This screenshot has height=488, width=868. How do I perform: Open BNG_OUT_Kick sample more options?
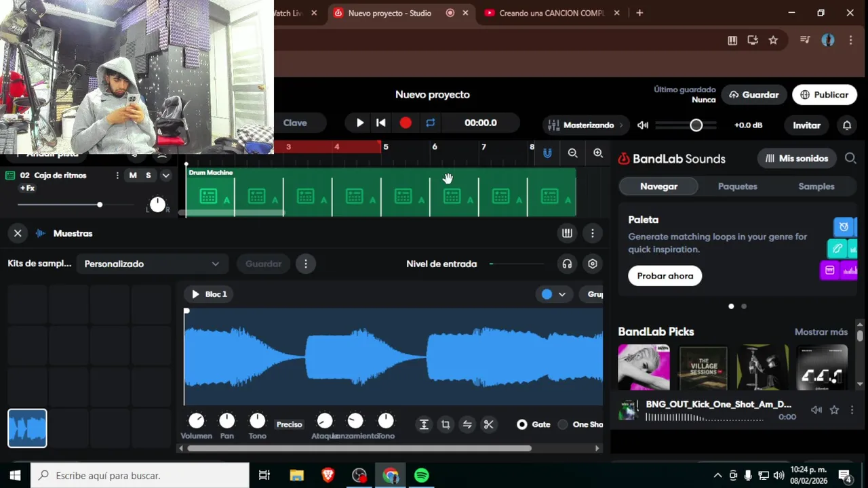(x=852, y=410)
